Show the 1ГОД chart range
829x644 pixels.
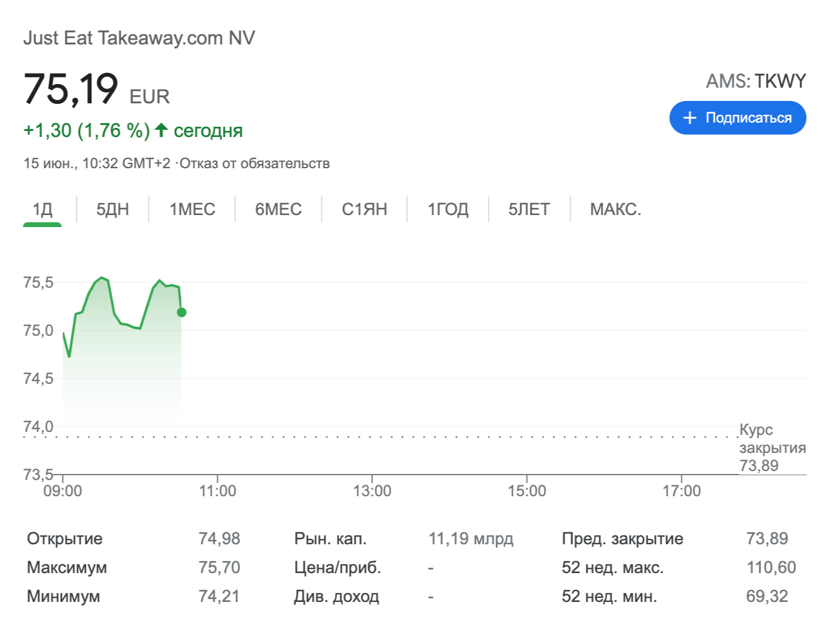(x=448, y=209)
